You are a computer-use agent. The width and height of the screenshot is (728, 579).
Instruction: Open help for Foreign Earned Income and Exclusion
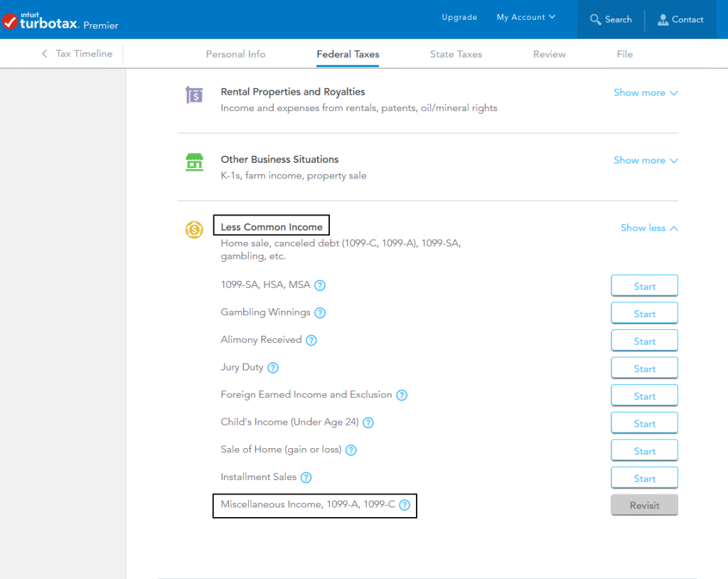point(402,395)
